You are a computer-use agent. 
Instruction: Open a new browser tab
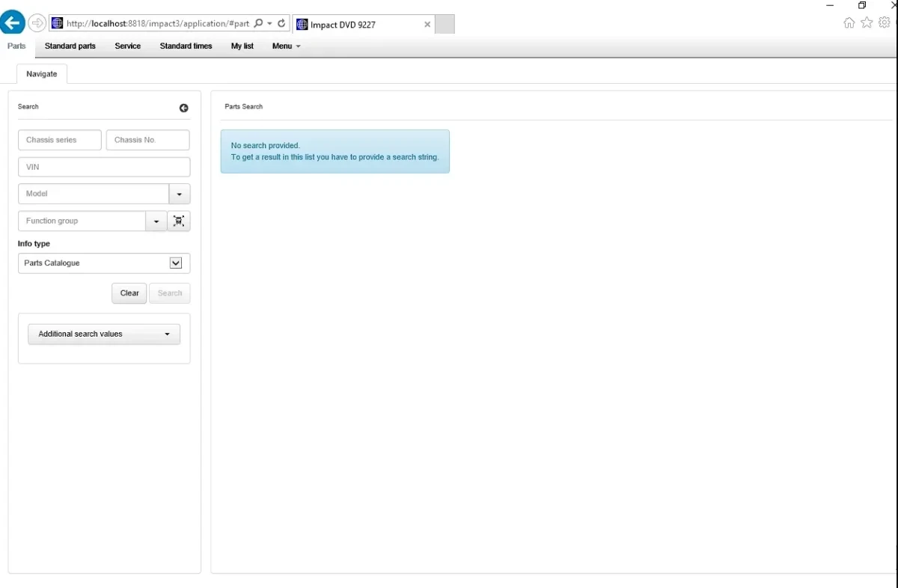445,24
